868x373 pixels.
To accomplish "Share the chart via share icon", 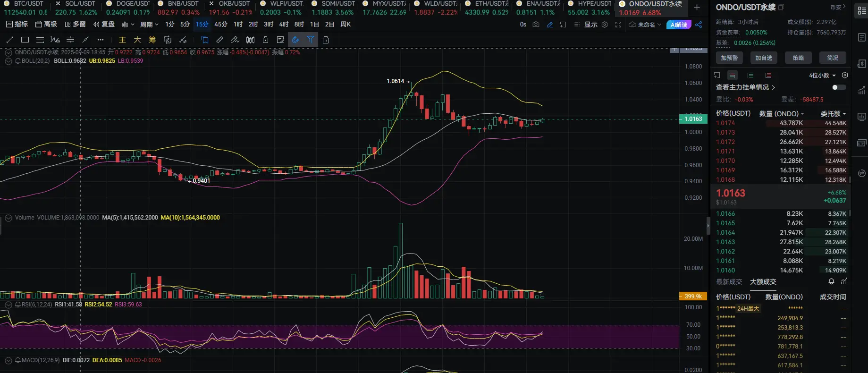I will click(699, 25).
